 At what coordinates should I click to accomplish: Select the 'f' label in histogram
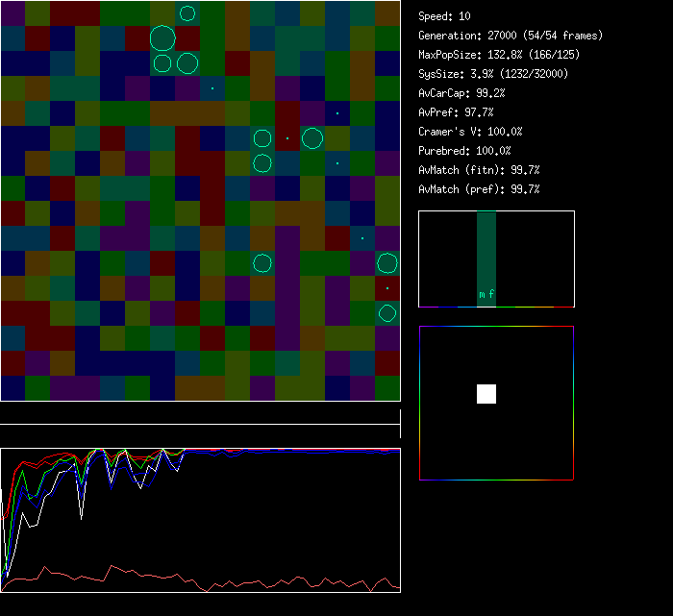point(491,295)
